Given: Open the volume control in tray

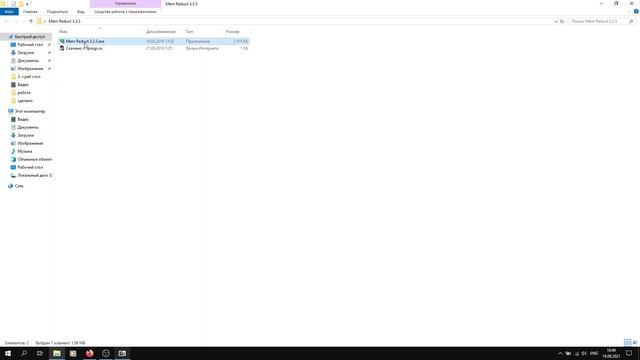Looking at the screenshot, I should [x=584, y=353].
